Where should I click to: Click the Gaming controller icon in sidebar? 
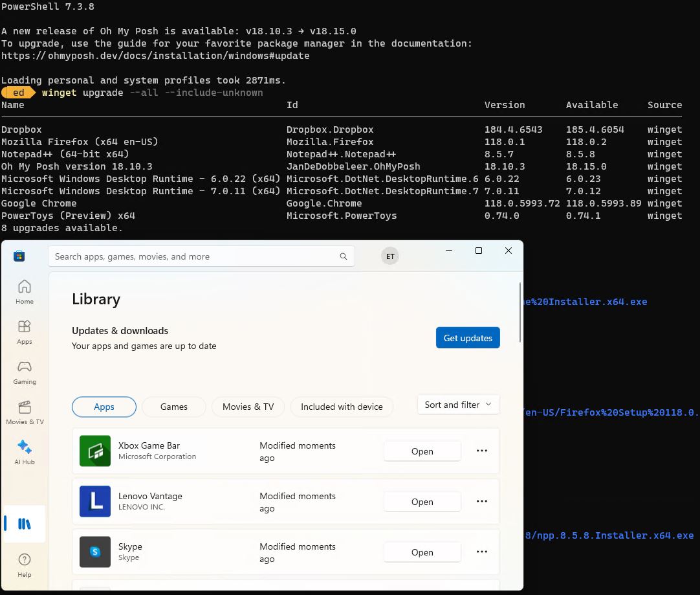[24, 368]
